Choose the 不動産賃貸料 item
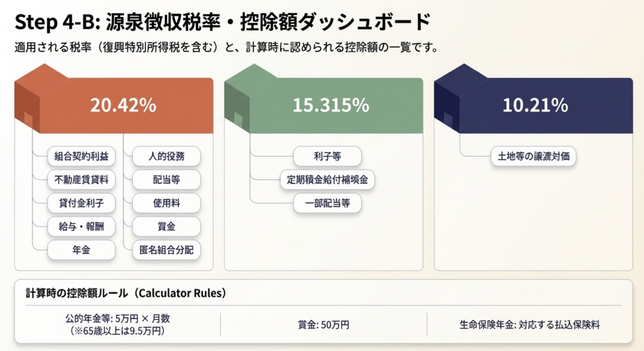 click(82, 179)
